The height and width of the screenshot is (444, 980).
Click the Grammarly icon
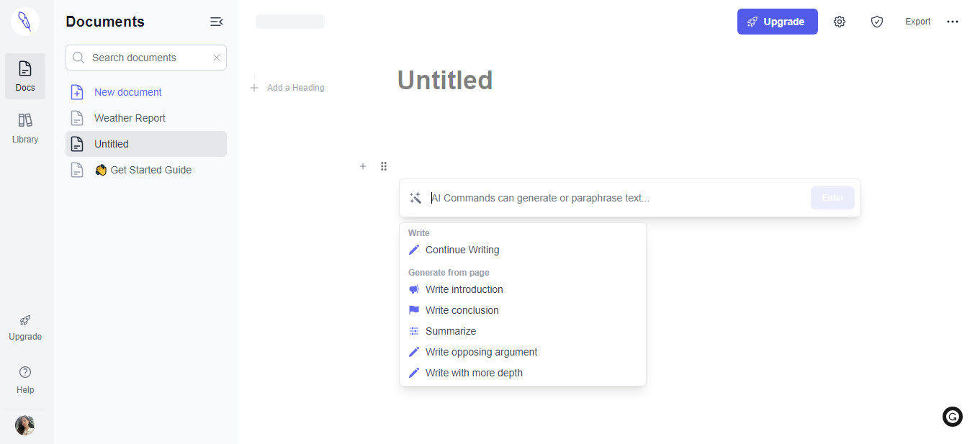(953, 417)
